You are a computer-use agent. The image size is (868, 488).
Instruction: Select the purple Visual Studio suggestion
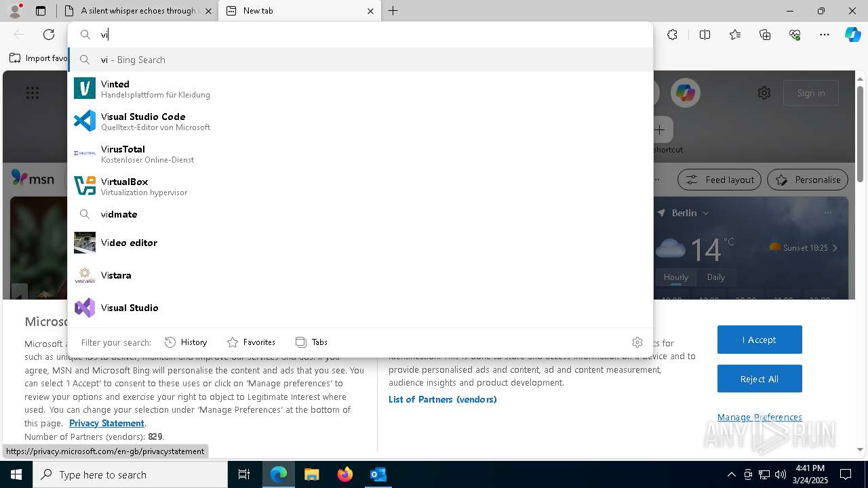(360, 308)
